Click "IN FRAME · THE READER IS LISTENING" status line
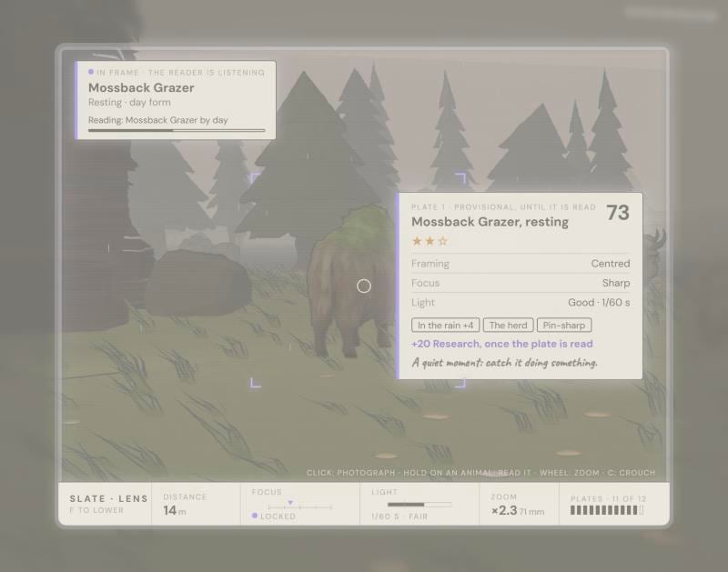This screenshot has height=572, width=728. [180, 73]
